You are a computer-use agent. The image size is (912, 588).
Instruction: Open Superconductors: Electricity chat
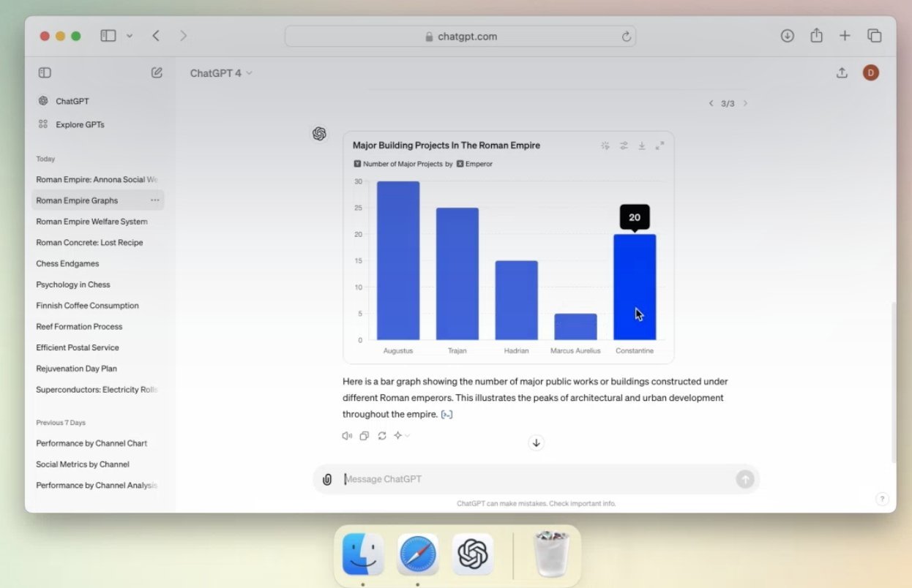click(97, 390)
